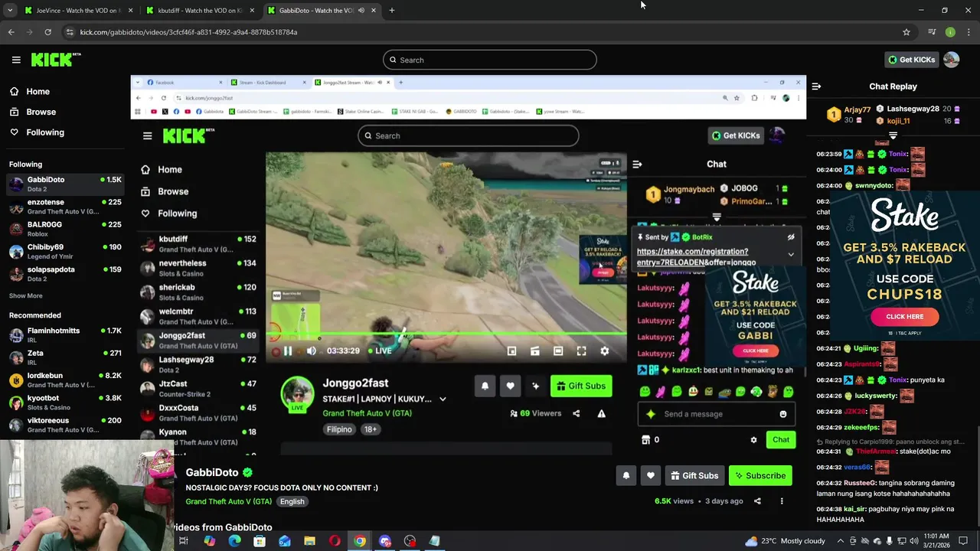Switch to the JoeVince browser tab
This screenshot has height=551, width=980.
77,10
